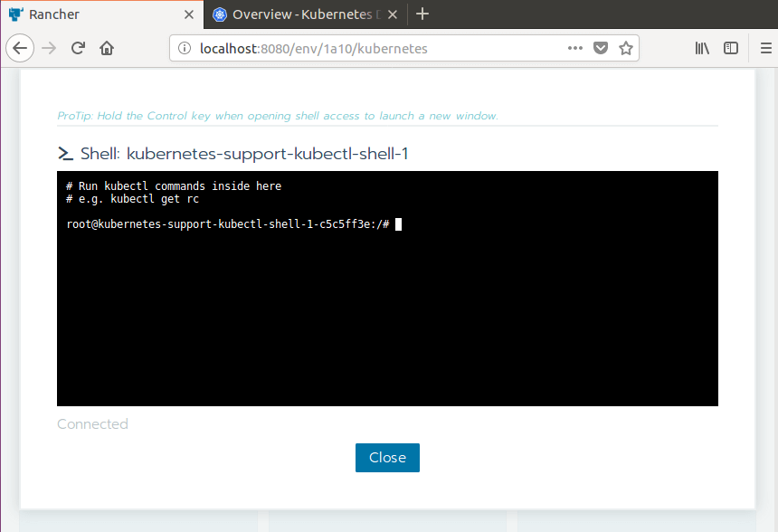Image resolution: width=778 pixels, height=532 pixels.
Task: Switch to Overview - Kubernetes Dashboard tab
Action: tap(305, 14)
